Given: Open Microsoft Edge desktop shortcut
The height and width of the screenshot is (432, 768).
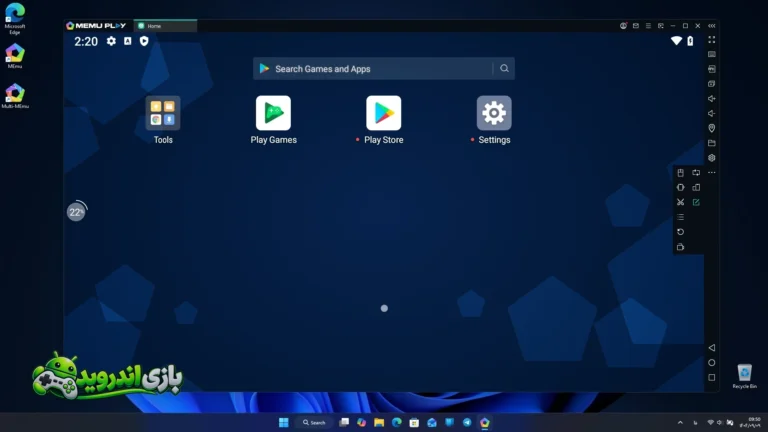Looking at the screenshot, I should (15, 19).
